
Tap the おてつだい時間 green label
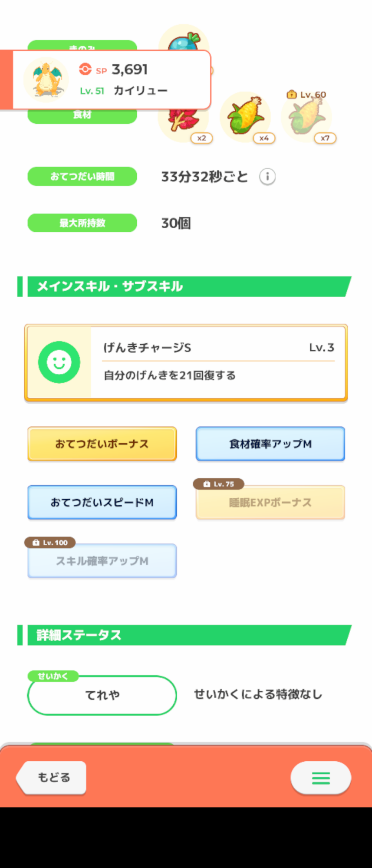[x=82, y=176]
